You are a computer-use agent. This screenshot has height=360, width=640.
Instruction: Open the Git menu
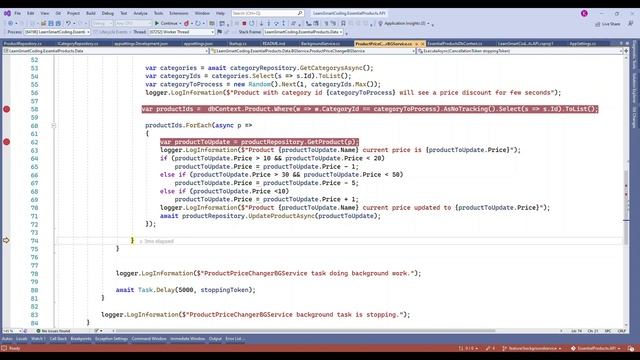coord(58,13)
